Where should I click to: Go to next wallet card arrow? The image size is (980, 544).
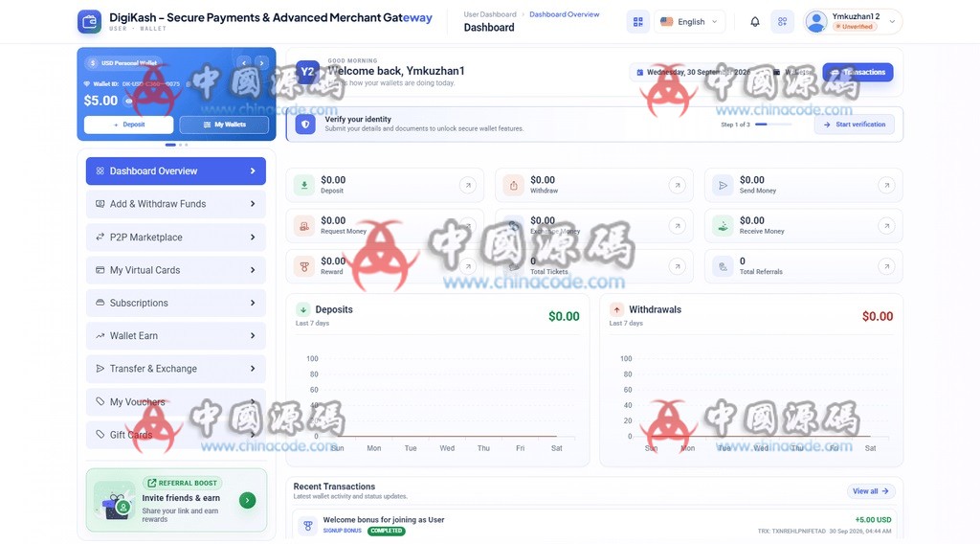click(262, 62)
